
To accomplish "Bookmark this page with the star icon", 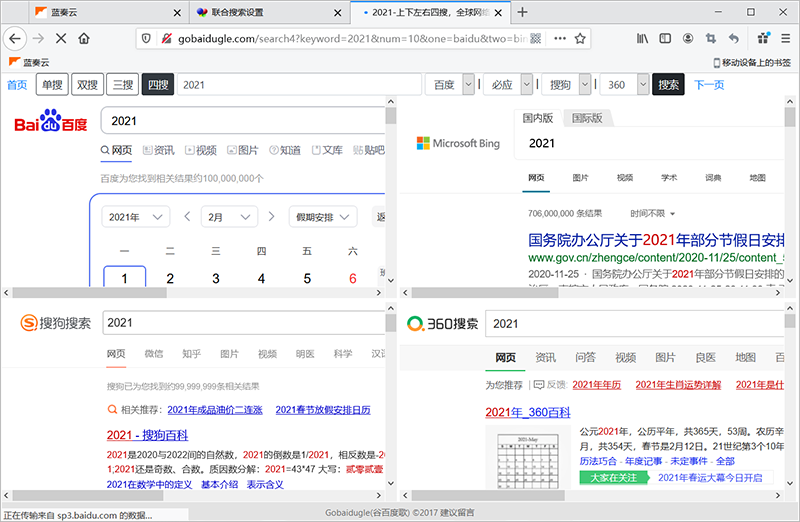I will [579, 38].
